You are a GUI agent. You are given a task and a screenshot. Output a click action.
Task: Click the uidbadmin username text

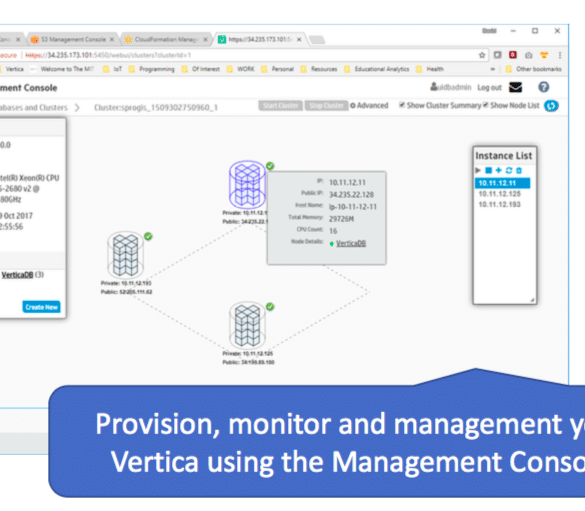coord(454,87)
